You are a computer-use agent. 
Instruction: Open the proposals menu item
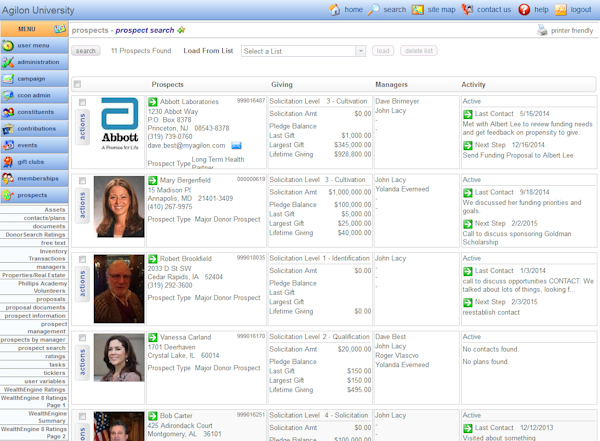coord(51,299)
